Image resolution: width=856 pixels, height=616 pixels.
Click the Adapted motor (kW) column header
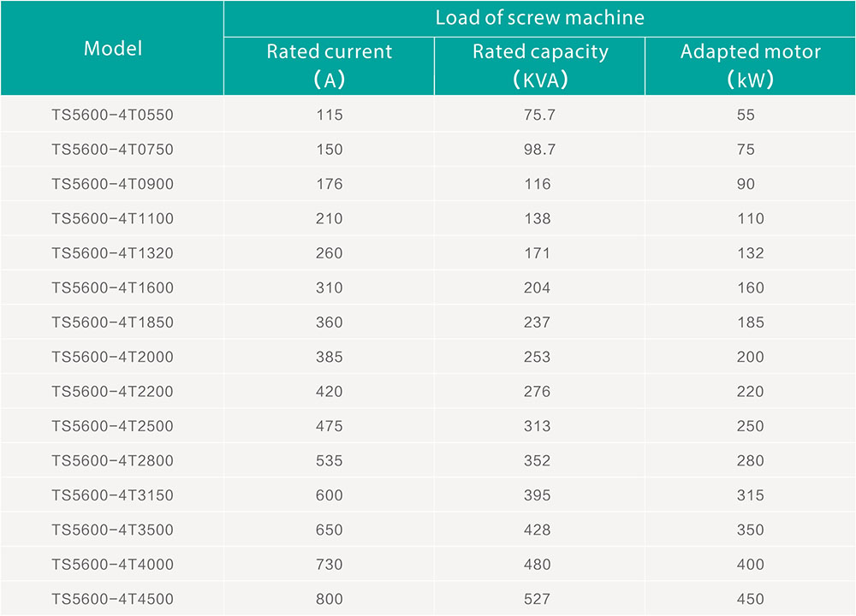[750, 65]
